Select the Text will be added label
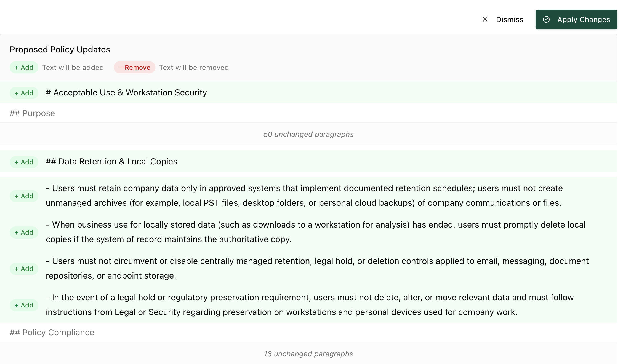 [x=73, y=67]
